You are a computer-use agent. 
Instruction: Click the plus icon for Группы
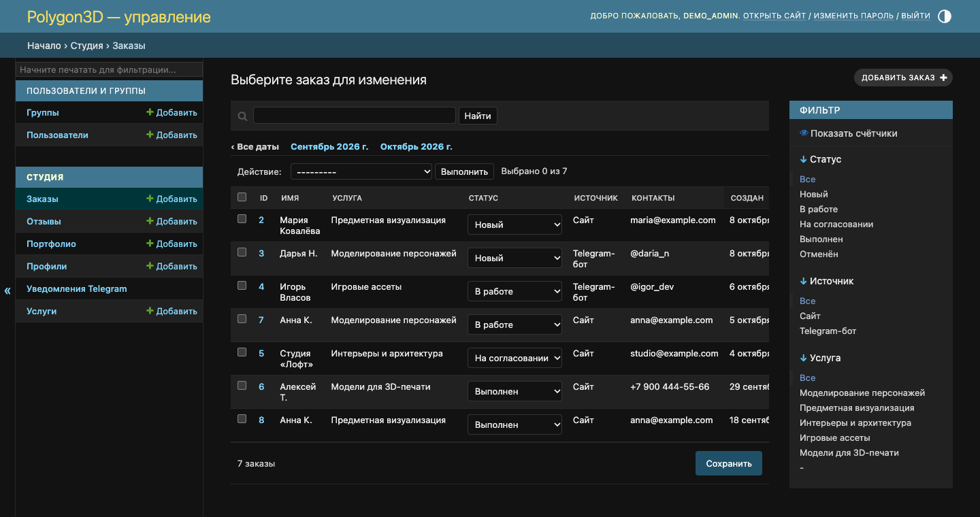pyautogui.click(x=150, y=113)
